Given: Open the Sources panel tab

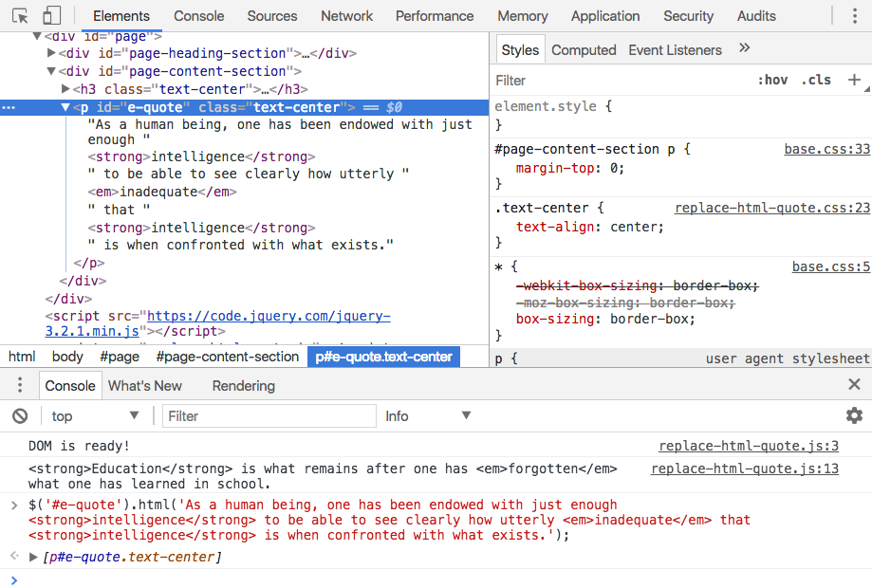Looking at the screenshot, I should [x=272, y=16].
